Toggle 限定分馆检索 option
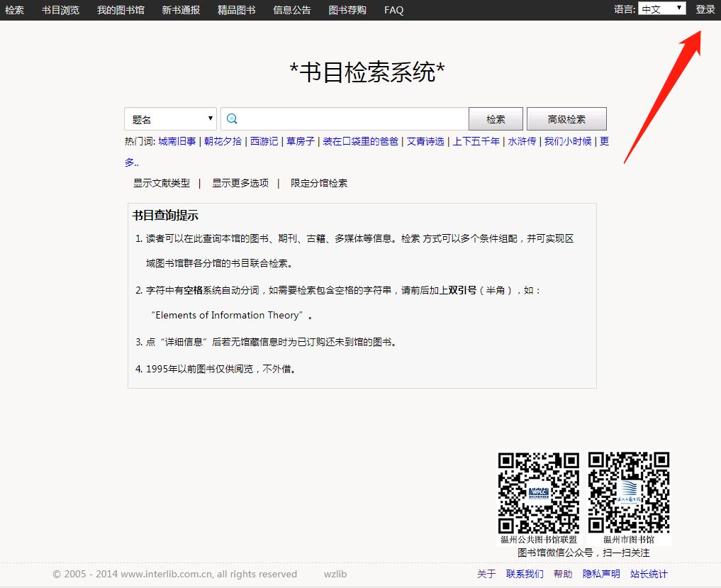This screenshot has width=721, height=588. click(319, 183)
